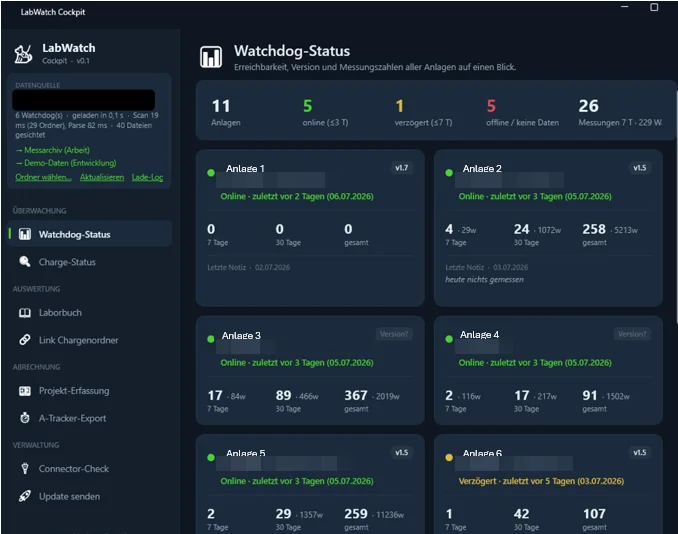Open A-Tracker-Export
678x534 pixels.
tap(90, 418)
